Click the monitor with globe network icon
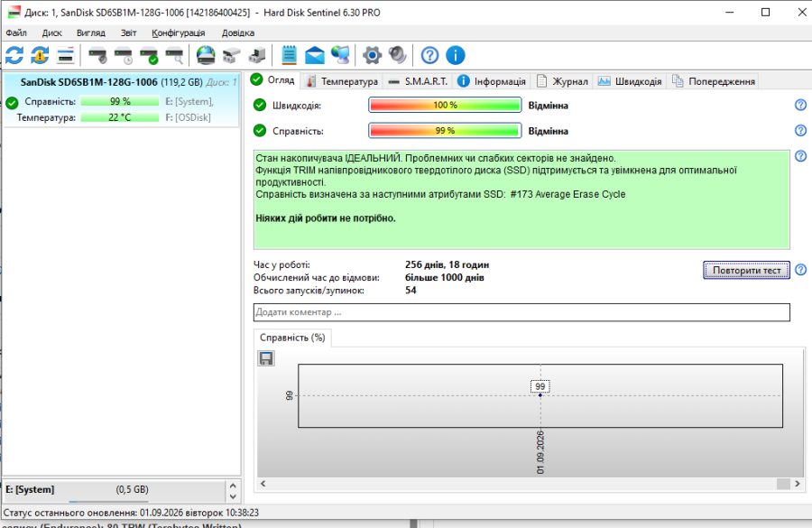812x528 pixels. 340,55
